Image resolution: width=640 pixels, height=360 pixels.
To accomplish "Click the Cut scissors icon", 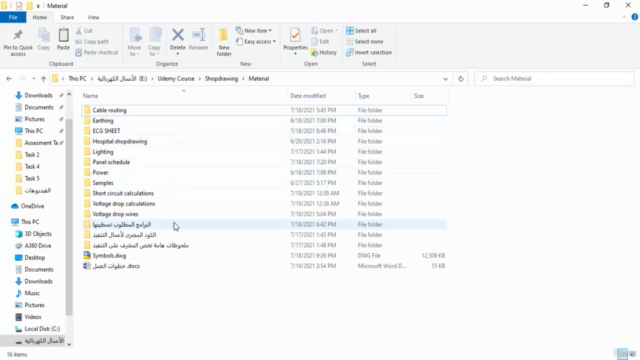I will pyautogui.click(x=79, y=31).
